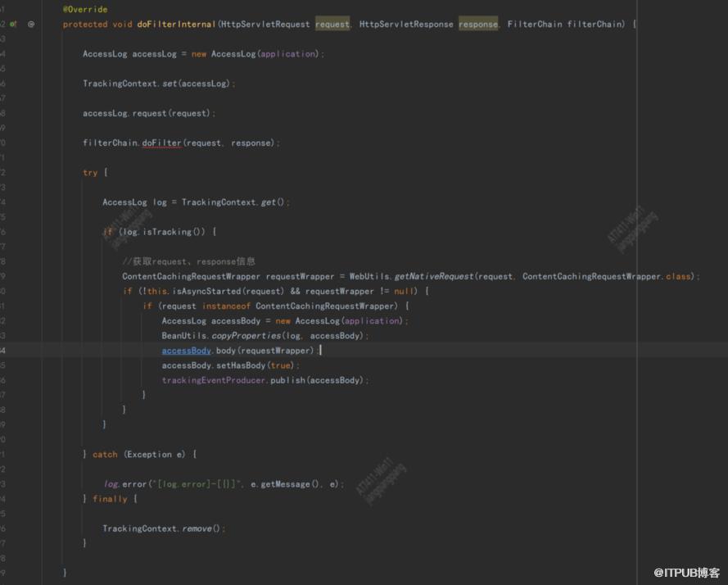Click the instanceof keyword

(226, 306)
